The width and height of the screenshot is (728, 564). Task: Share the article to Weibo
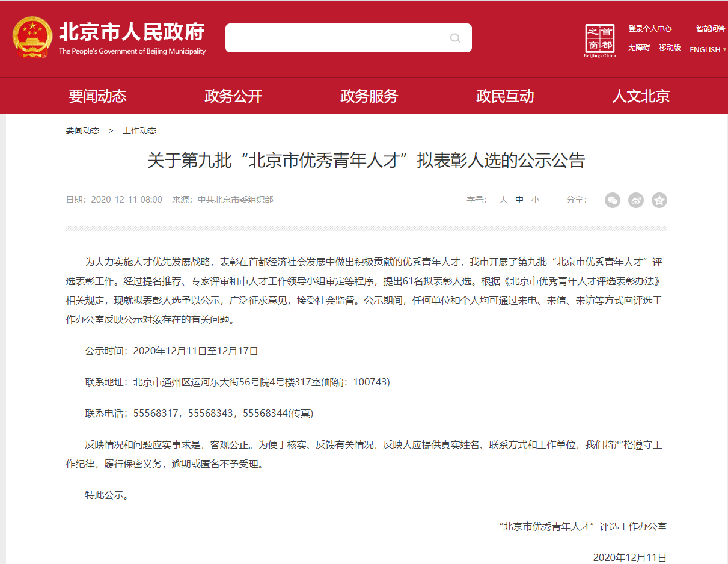(x=636, y=200)
